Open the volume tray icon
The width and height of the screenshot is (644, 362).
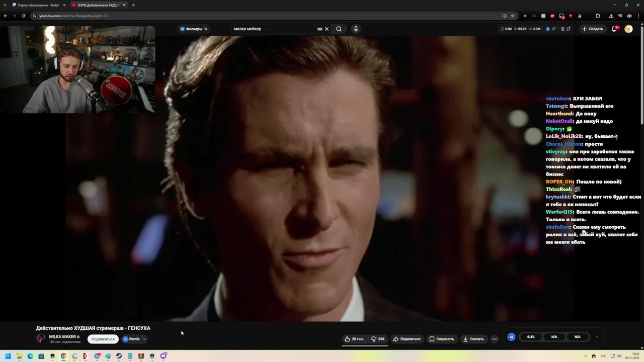(618, 356)
